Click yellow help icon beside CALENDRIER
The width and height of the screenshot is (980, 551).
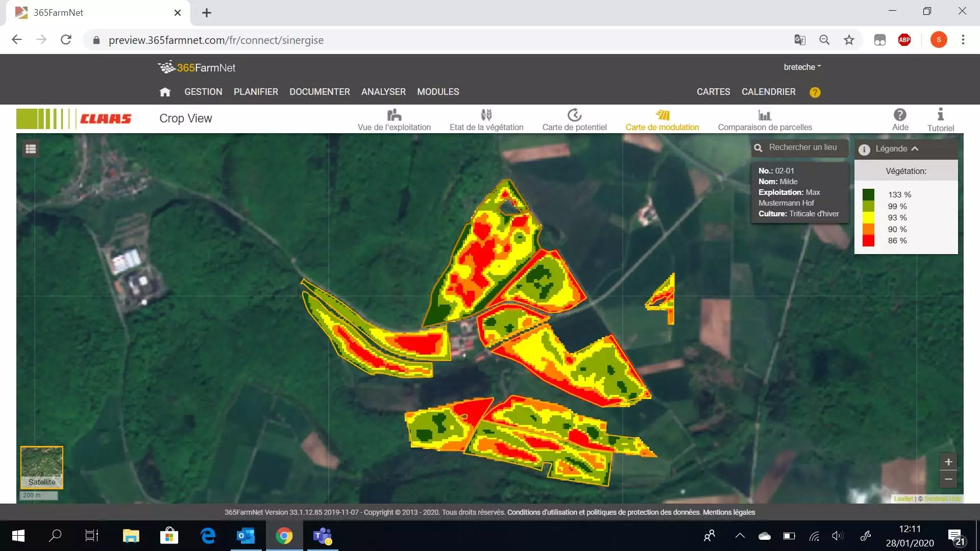(815, 92)
